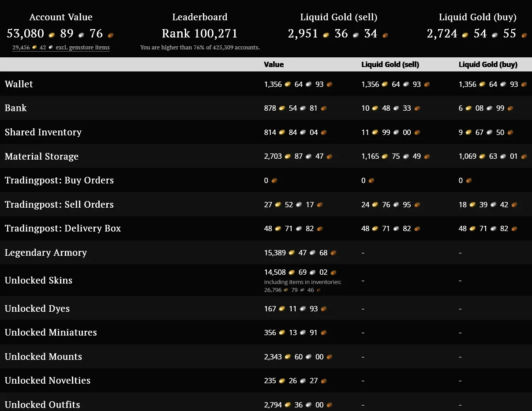532x411 pixels.
Task: Click copper coin in Unlocked Novelties Value cell
Action: pos(324,381)
